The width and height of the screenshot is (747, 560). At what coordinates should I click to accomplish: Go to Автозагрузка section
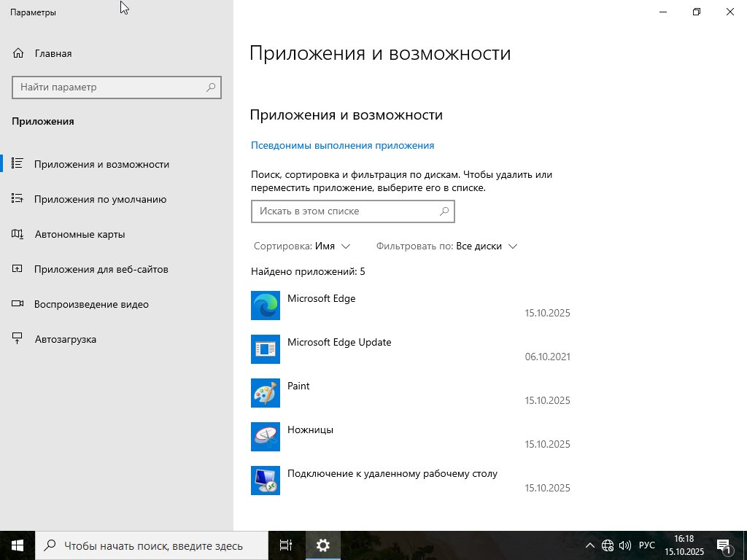(65, 339)
